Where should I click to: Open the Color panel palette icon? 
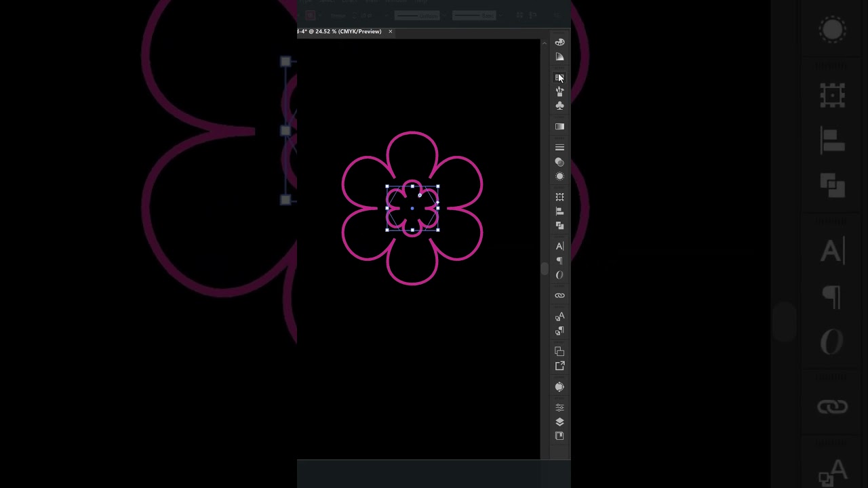(x=559, y=42)
